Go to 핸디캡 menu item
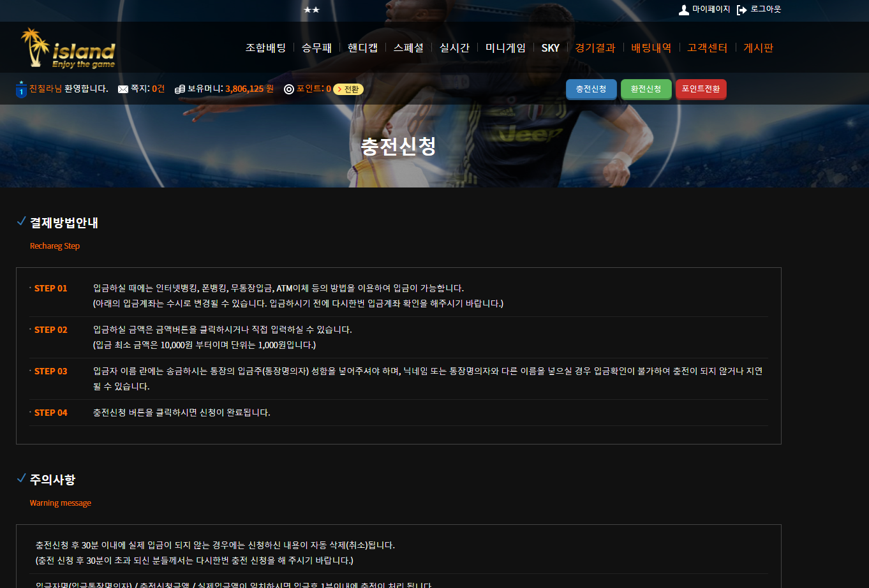 pyautogui.click(x=362, y=48)
